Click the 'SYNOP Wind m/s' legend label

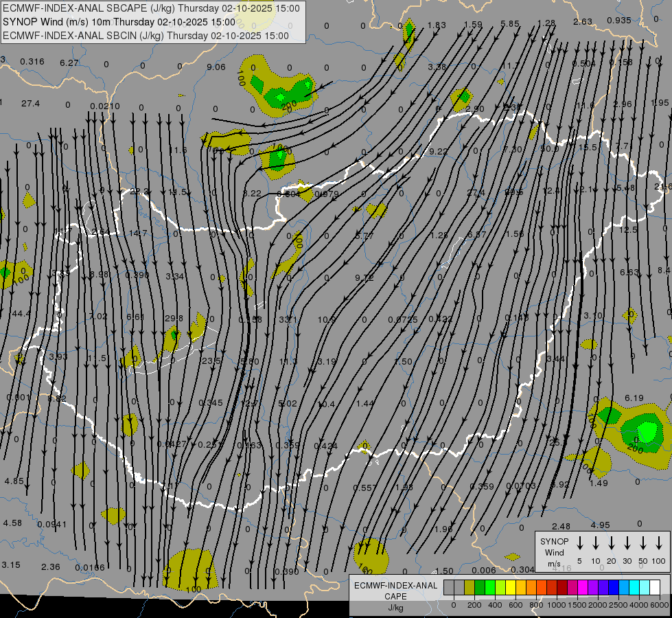(554, 552)
